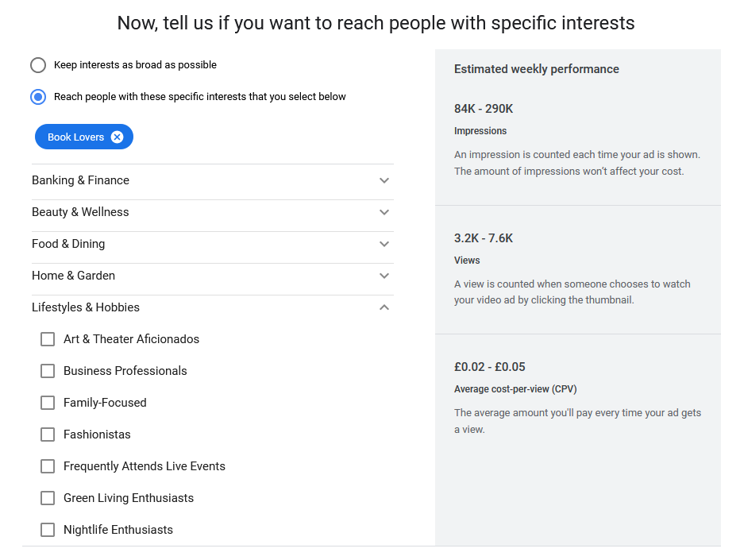The width and height of the screenshot is (744, 560).
Task: Check the Art & Theater Aficionados box
Action: tap(48, 339)
